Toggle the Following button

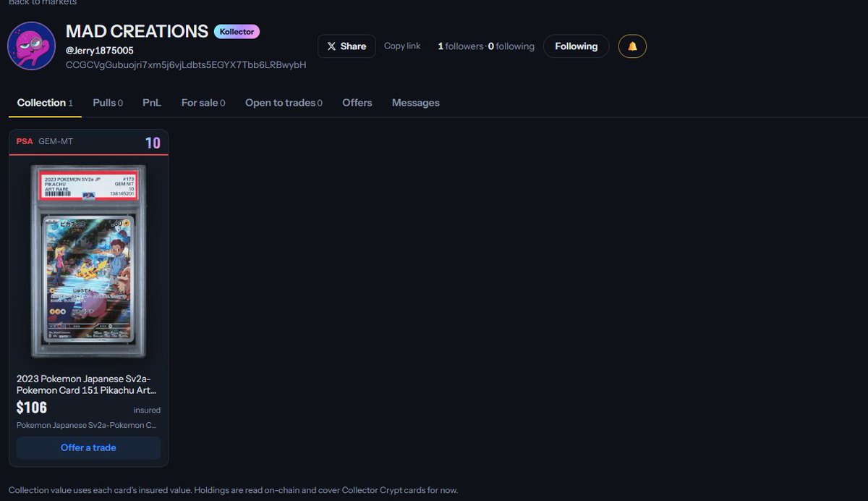coord(576,46)
